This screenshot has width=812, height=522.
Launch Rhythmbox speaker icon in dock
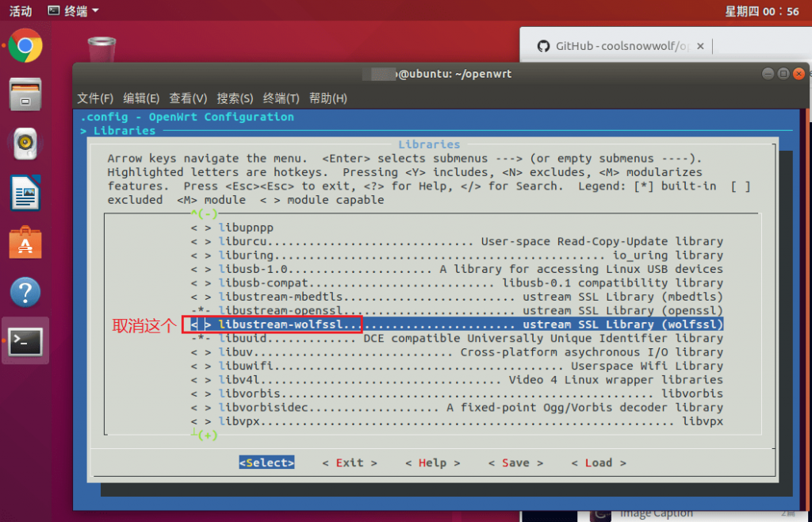(x=25, y=143)
